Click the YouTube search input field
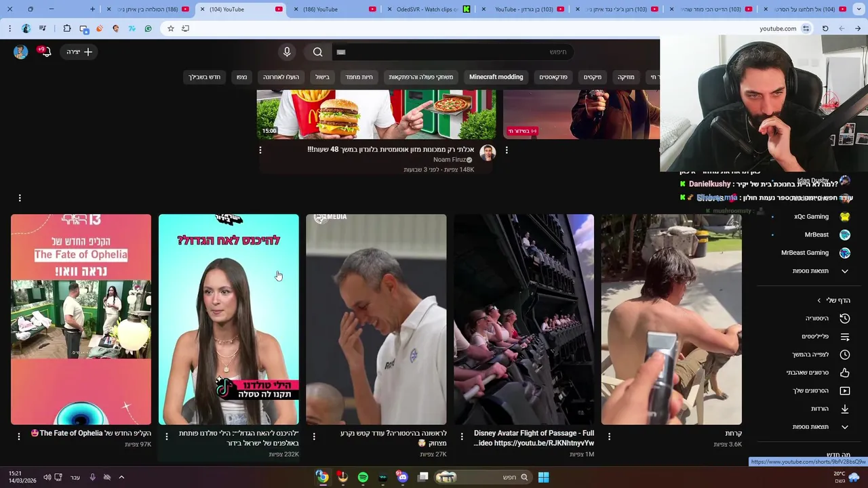868x488 pixels. 453,52
